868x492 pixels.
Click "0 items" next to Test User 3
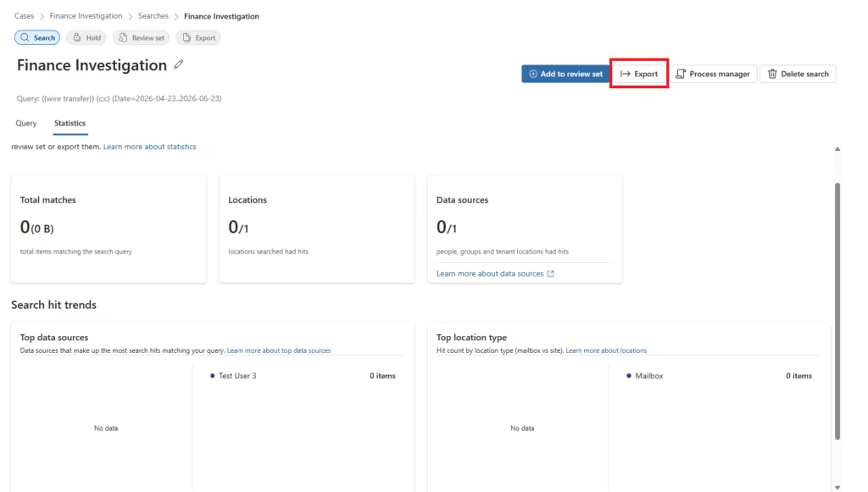pos(382,376)
